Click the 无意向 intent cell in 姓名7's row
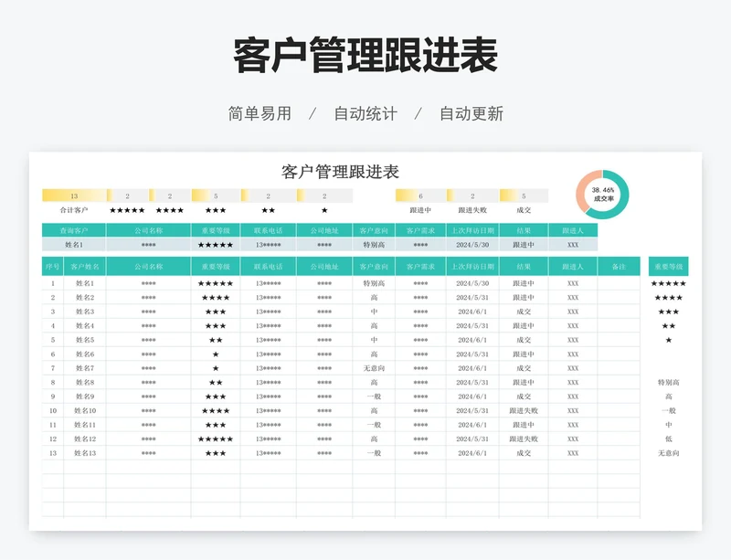Viewport: 731px width, 560px height. coord(374,368)
